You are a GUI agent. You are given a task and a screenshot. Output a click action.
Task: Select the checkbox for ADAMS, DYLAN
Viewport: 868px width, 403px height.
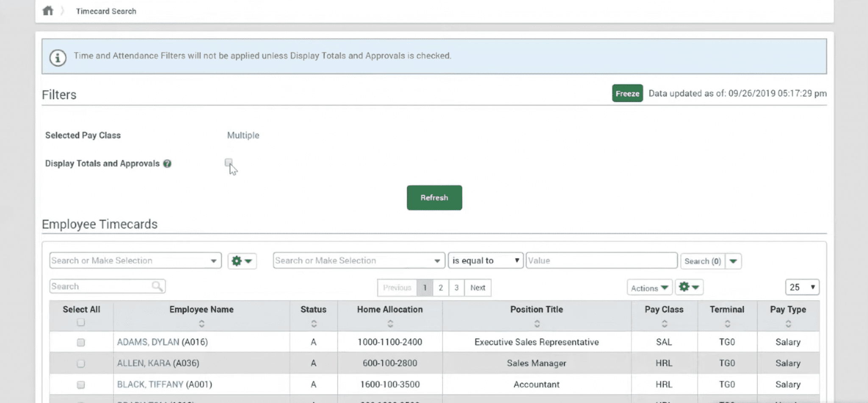tap(81, 342)
